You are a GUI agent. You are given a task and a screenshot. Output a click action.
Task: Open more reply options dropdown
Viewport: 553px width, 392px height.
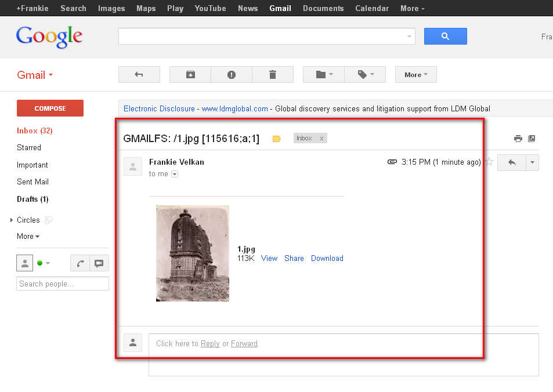point(532,162)
